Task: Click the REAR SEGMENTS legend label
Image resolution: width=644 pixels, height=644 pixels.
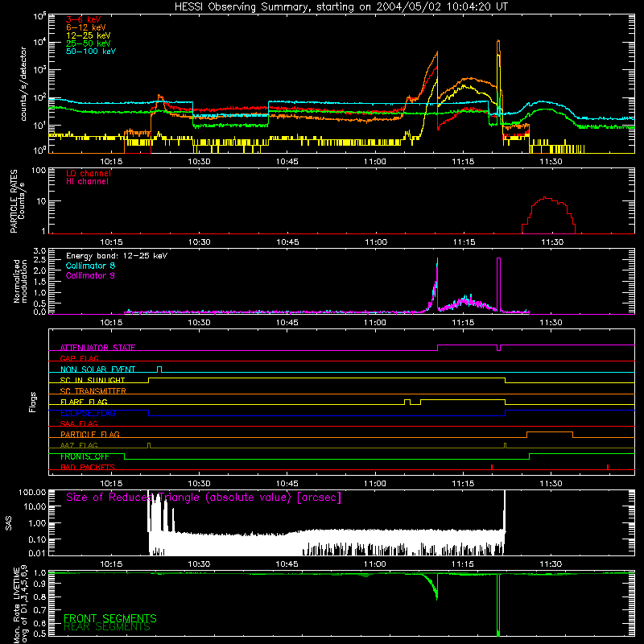Action: pos(107,627)
